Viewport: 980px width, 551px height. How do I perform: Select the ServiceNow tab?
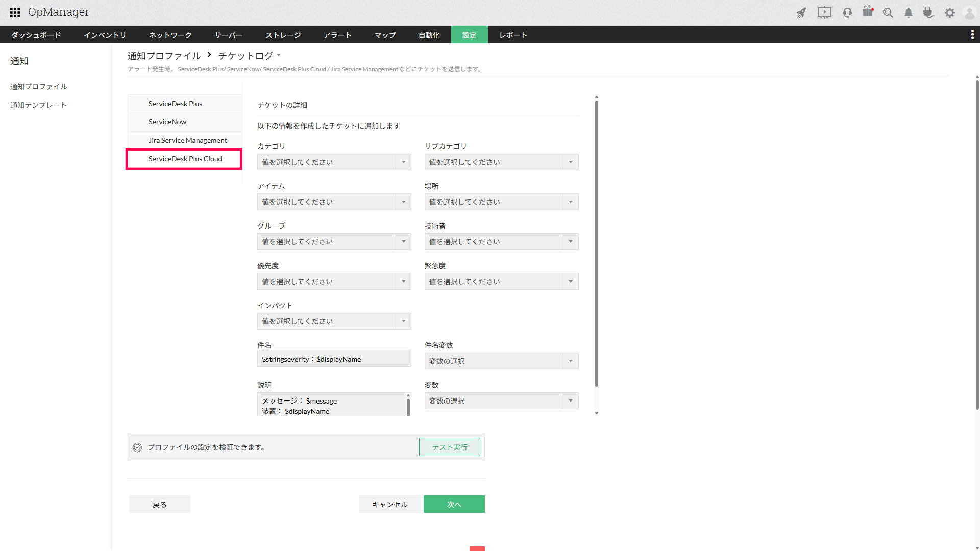167,122
